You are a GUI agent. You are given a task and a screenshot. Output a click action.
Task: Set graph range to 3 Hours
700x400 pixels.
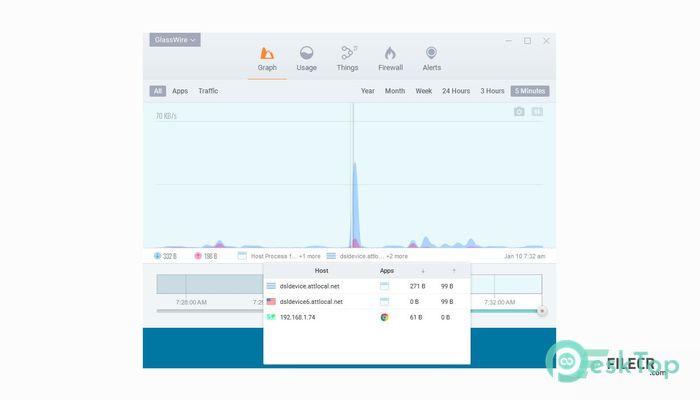492,91
